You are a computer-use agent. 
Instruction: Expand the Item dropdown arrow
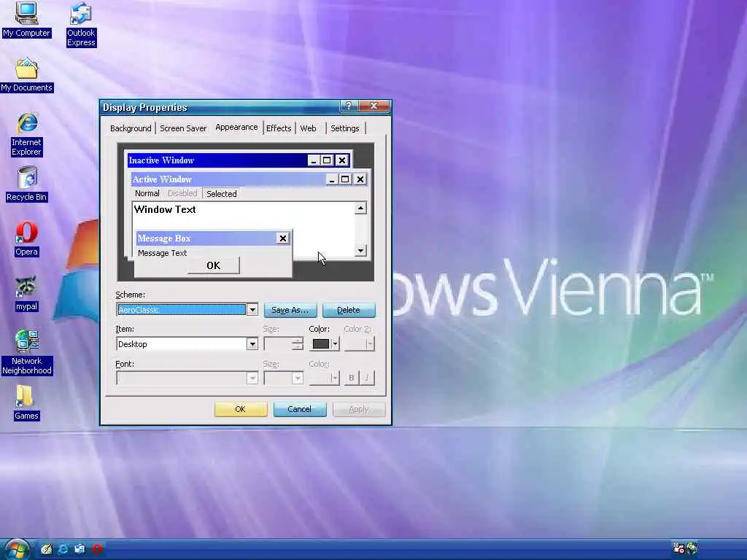[252, 344]
